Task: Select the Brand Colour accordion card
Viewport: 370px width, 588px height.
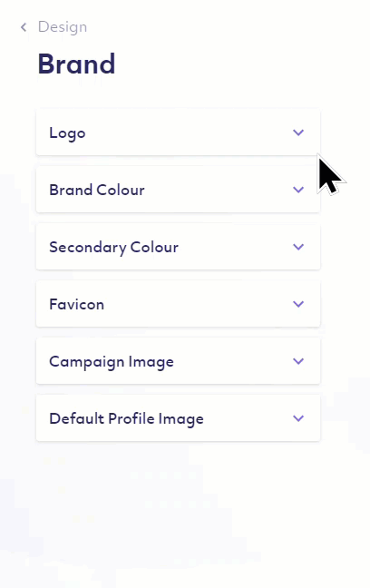Action: 178,190
